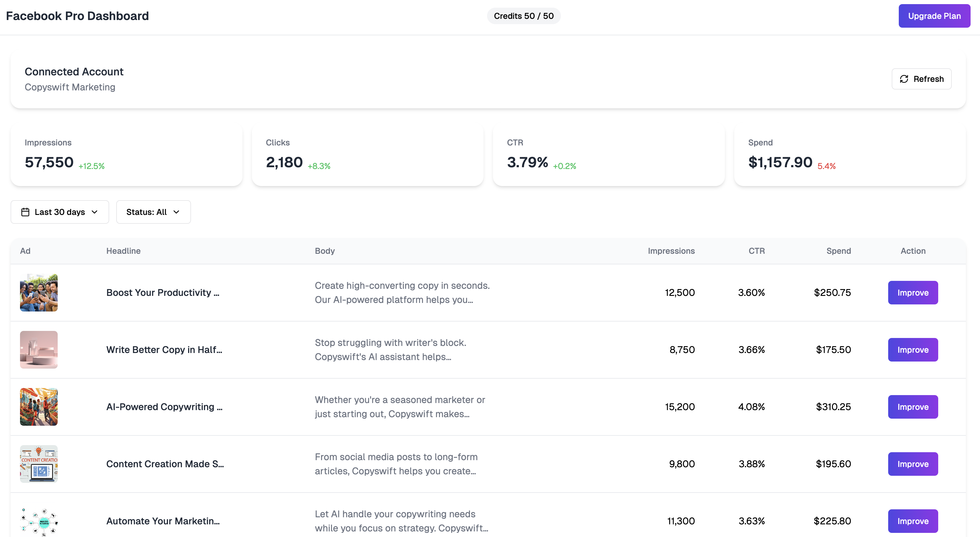The height and width of the screenshot is (537, 980).
Task: Click the Upgrade Plan button
Action: coord(934,16)
